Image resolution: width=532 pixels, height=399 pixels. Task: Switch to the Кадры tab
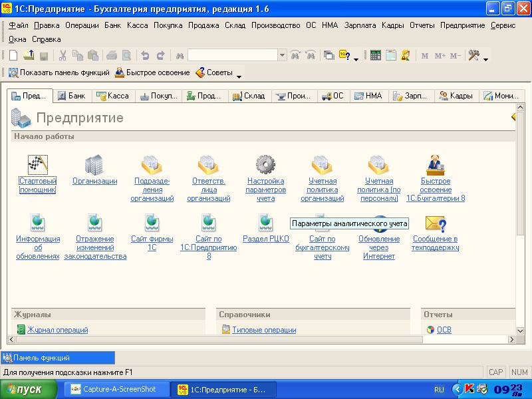(x=456, y=96)
